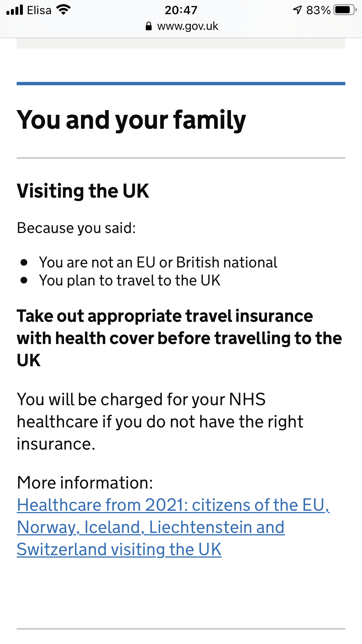This screenshot has height=644, width=362.
Task: Tap the 20:47 clock in status bar
Action: tap(181, 10)
